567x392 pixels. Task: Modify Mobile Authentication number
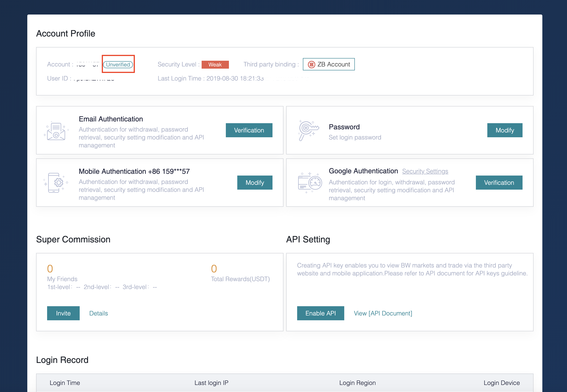[x=255, y=183]
